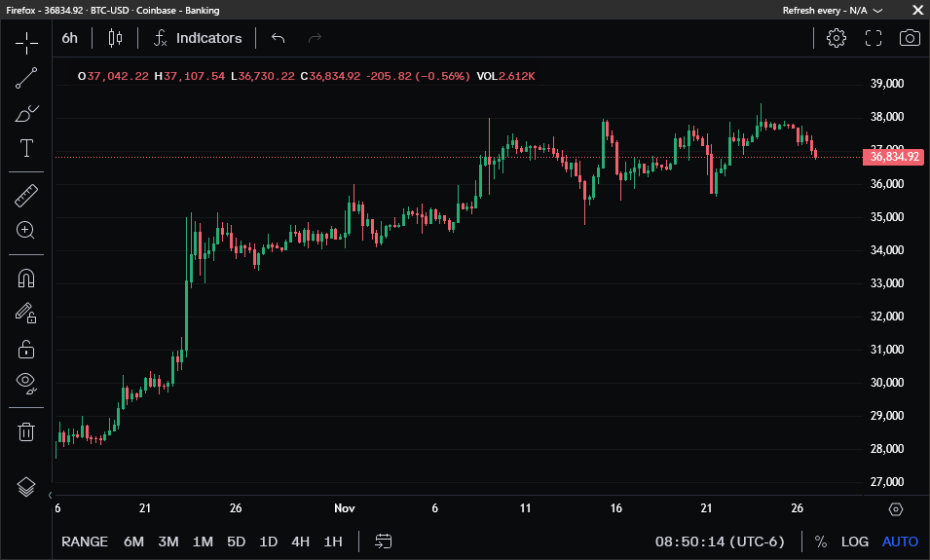Take a chart snapshot with camera icon
The height and width of the screenshot is (560, 930).
[x=910, y=38]
